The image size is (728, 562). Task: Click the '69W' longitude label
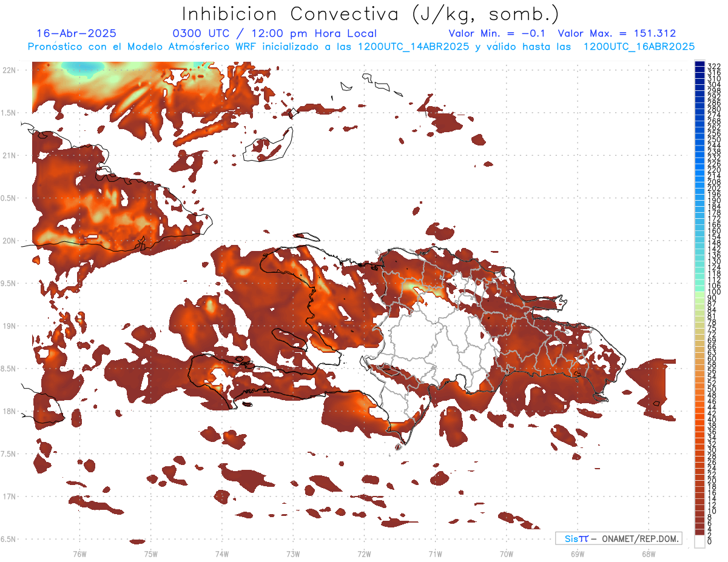[x=578, y=554]
